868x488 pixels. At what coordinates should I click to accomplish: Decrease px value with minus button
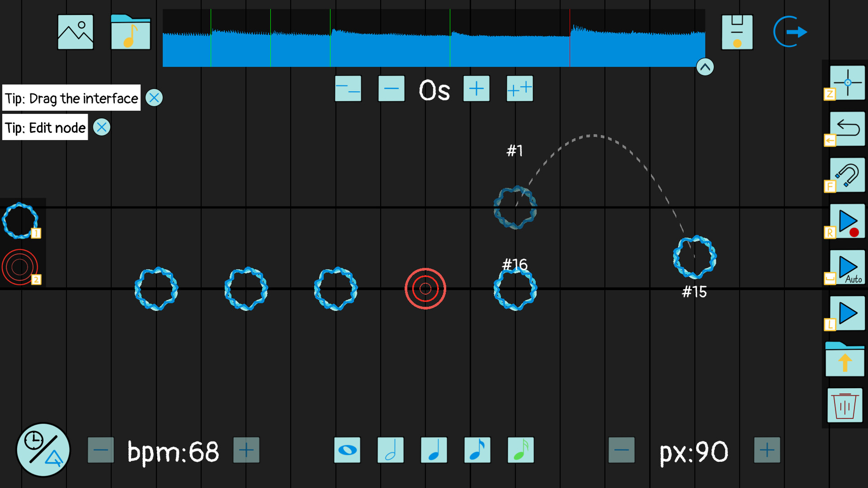pyautogui.click(x=622, y=450)
